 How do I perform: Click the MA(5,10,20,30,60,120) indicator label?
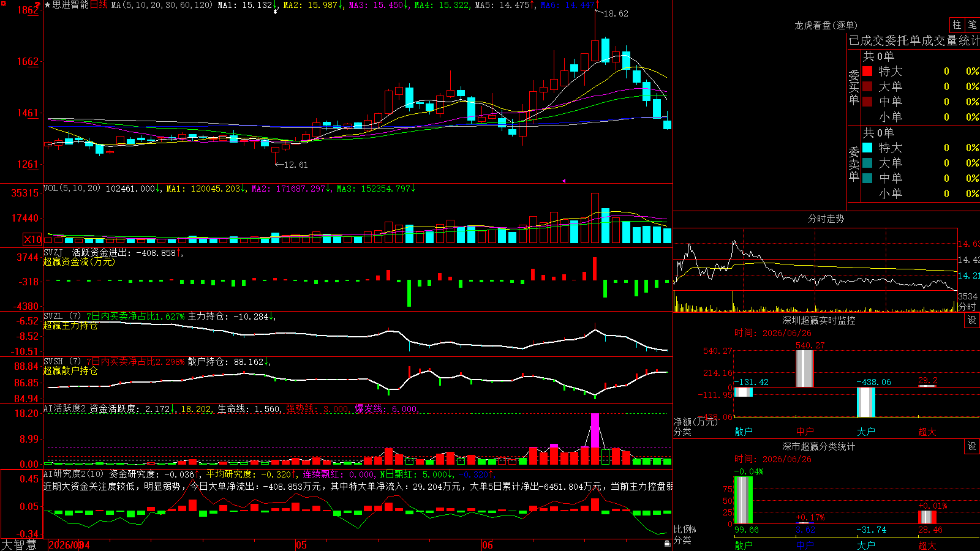click(162, 5)
